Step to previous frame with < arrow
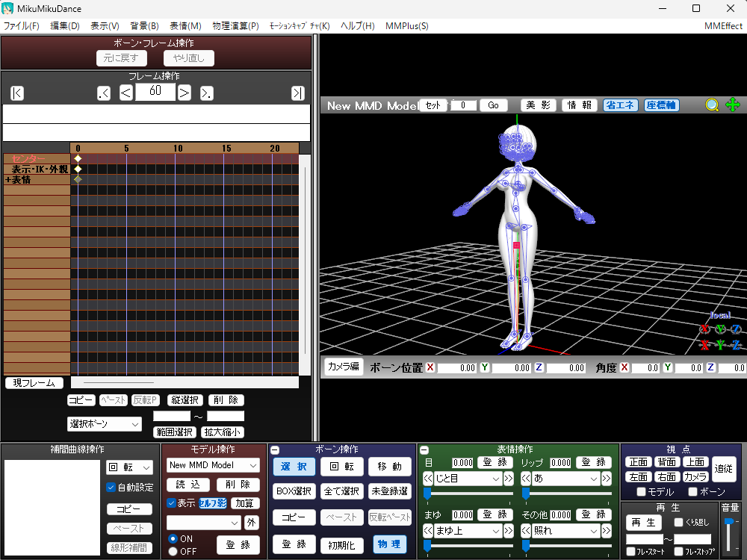This screenshot has width=747, height=560. (x=127, y=93)
